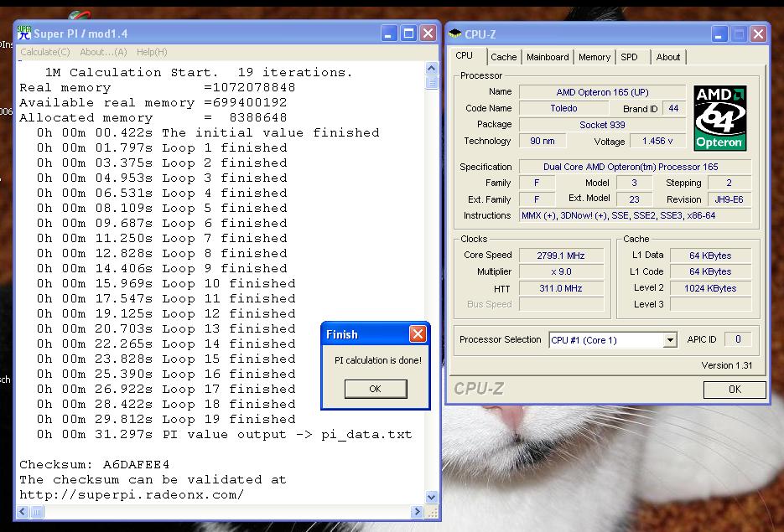Close the CPU-Z window
The image size is (784, 532).
click(x=758, y=34)
